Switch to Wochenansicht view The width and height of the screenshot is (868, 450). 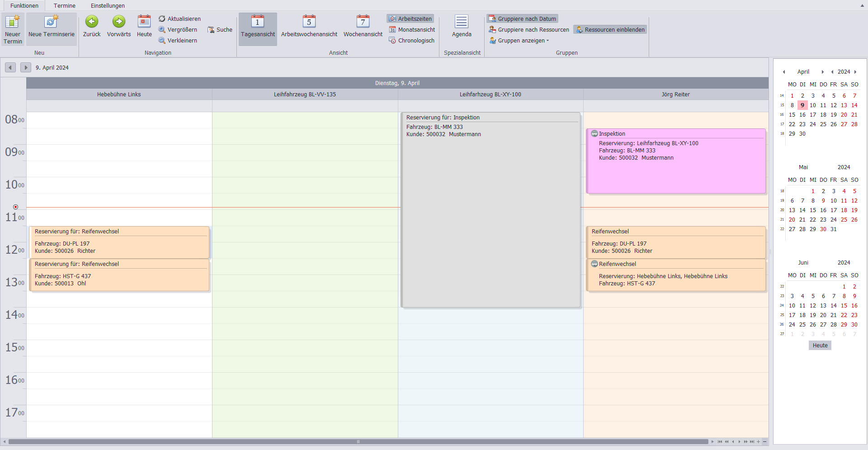363,22
